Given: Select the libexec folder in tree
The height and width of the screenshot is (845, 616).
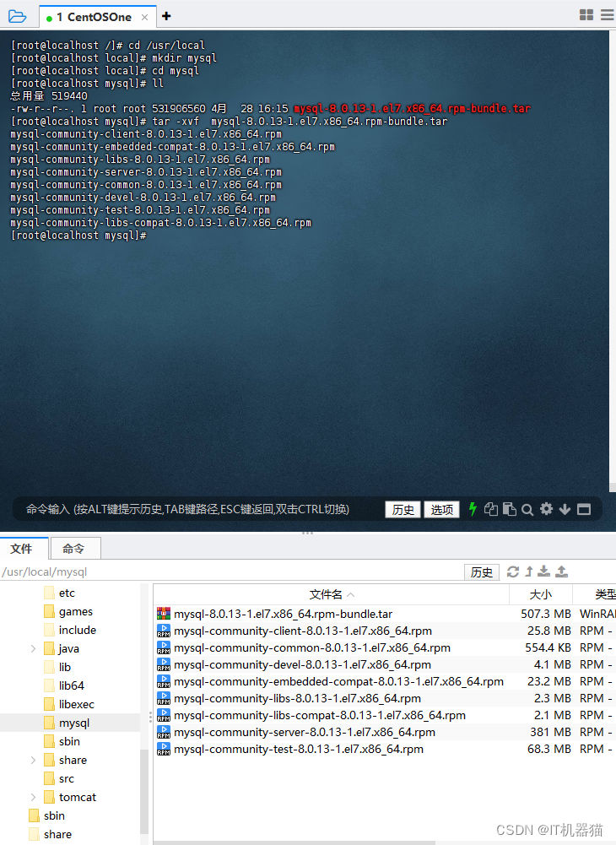Looking at the screenshot, I should tap(76, 704).
